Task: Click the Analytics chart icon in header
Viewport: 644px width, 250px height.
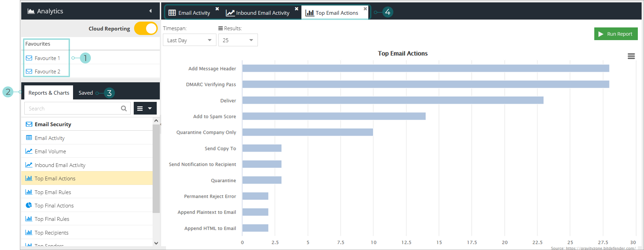Action: click(31, 11)
